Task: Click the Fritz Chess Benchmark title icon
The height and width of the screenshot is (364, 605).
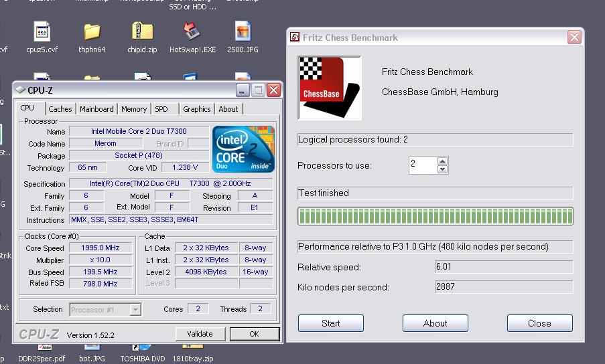Action: coord(295,37)
